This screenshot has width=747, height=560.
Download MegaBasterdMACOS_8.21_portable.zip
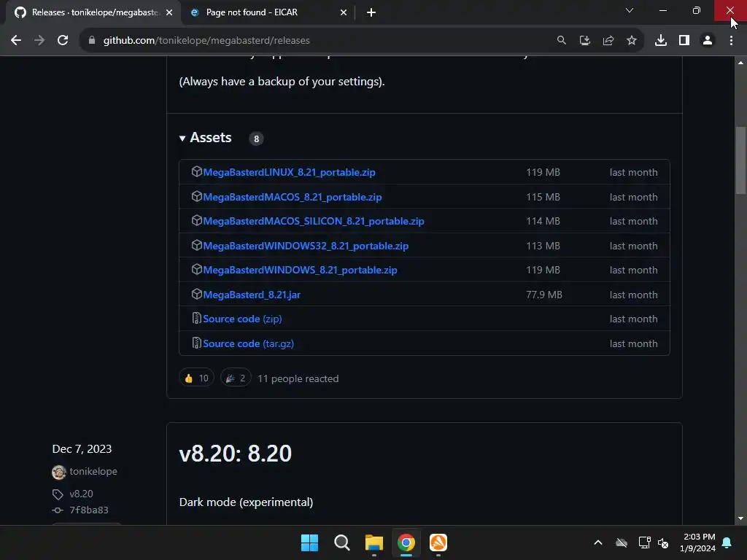292,197
